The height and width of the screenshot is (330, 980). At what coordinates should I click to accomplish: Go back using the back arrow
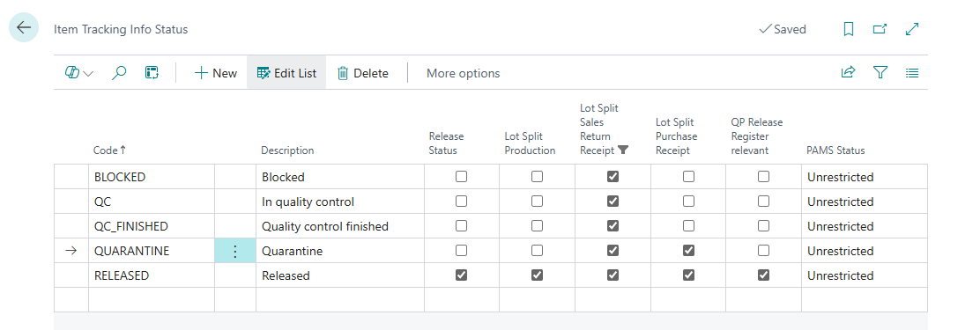(x=24, y=28)
